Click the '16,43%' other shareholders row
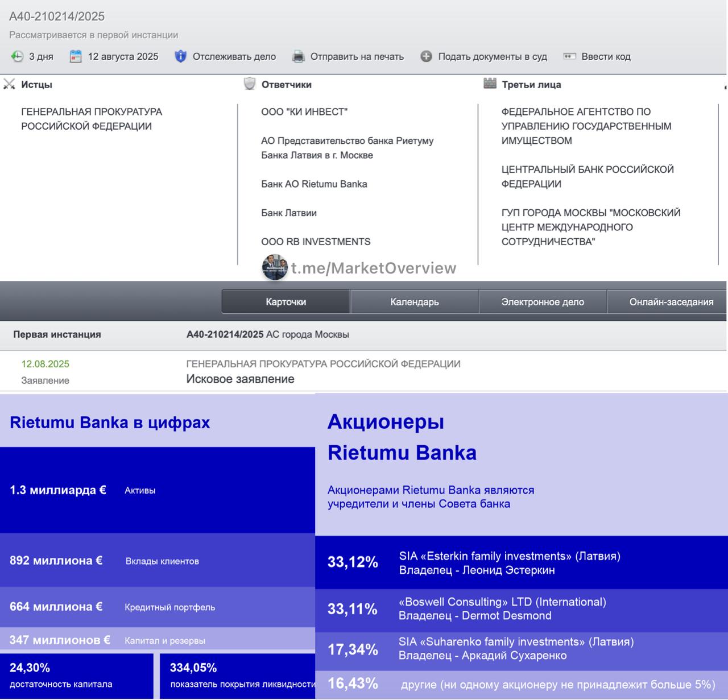The height and width of the screenshot is (700, 728). tap(521, 684)
